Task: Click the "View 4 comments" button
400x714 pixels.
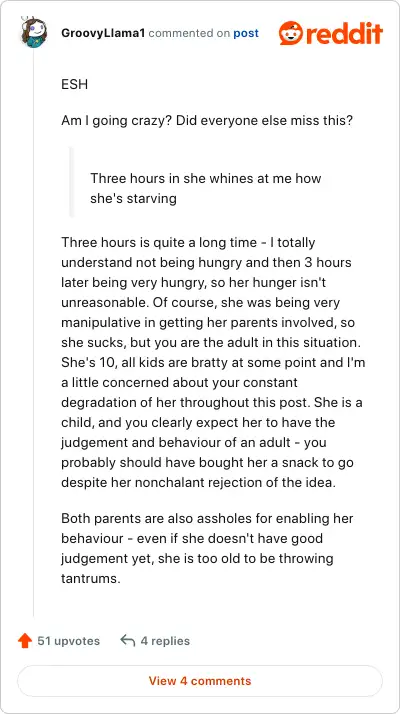Action: point(200,681)
